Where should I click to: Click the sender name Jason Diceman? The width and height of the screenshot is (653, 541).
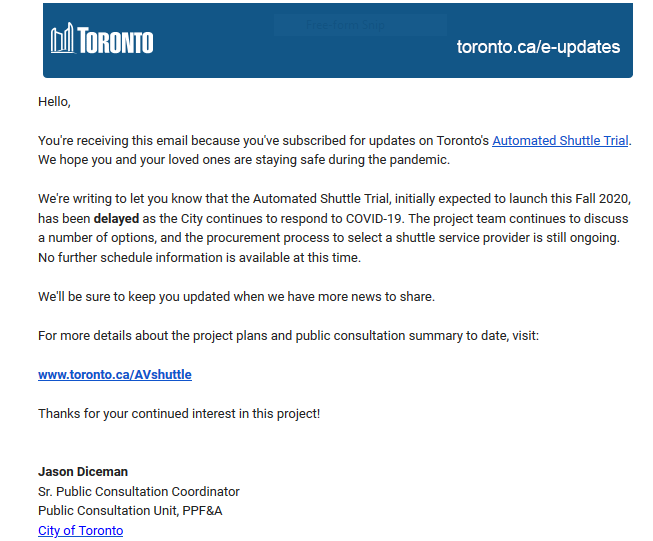click(83, 471)
